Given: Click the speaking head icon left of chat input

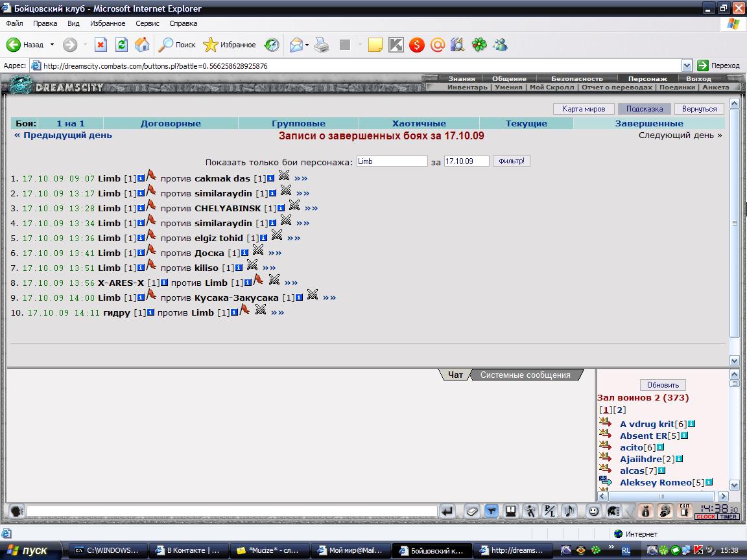Looking at the screenshot, I should pos(17,511).
